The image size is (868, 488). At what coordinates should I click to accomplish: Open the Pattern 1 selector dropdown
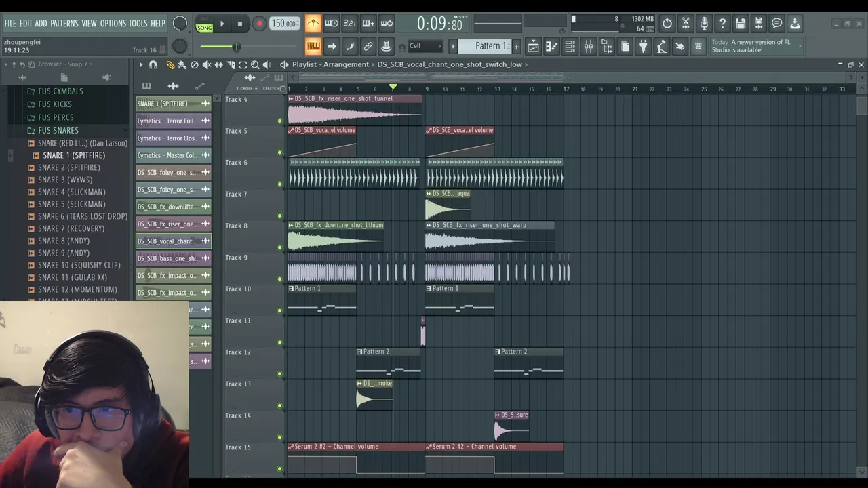pyautogui.click(x=486, y=46)
